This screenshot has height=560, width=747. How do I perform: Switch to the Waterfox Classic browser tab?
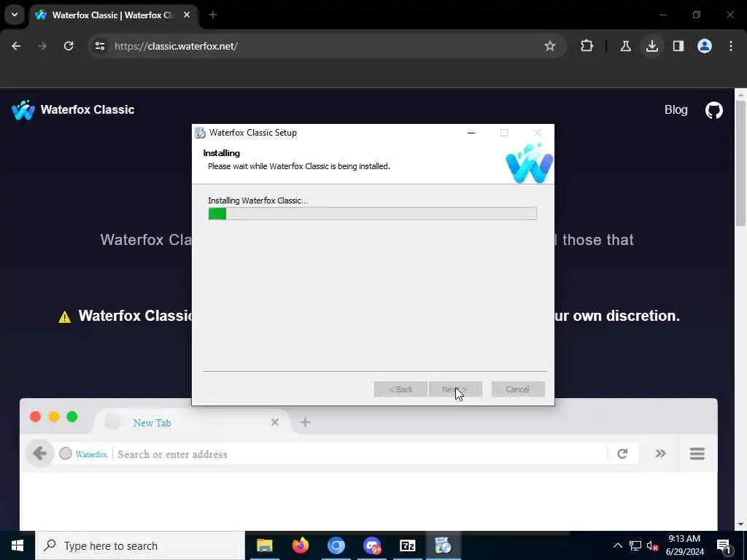pyautogui.click(x=113, y=15)
